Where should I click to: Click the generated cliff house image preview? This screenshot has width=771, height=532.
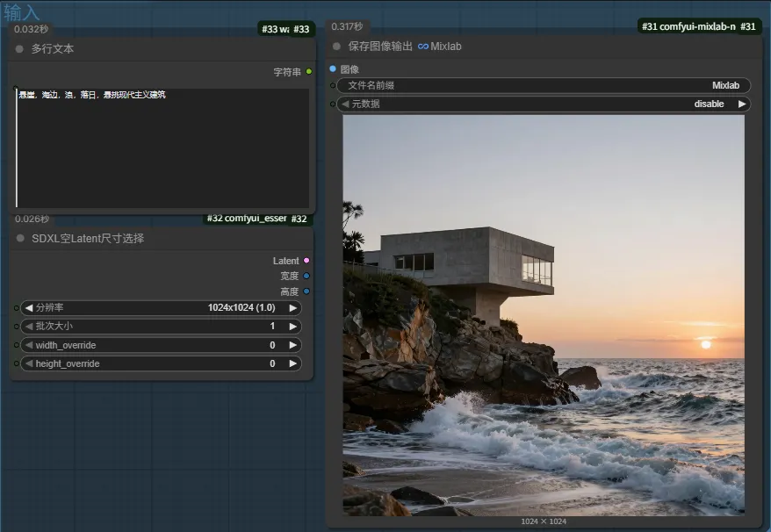click(544, 315)
